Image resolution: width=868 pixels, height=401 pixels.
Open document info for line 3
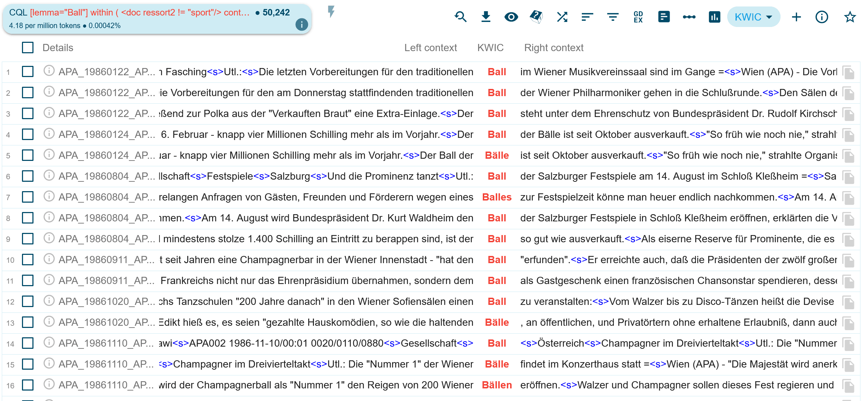[49, 113]
